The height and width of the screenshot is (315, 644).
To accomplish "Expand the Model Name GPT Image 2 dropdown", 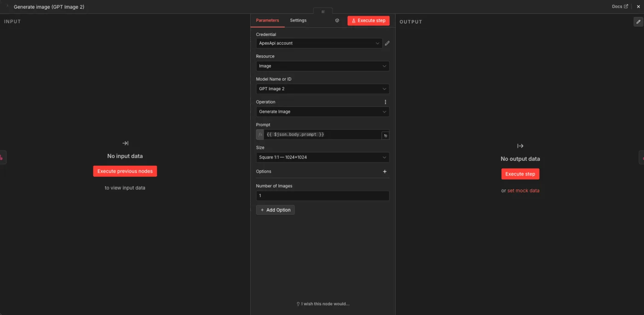I will click(322, 89).
